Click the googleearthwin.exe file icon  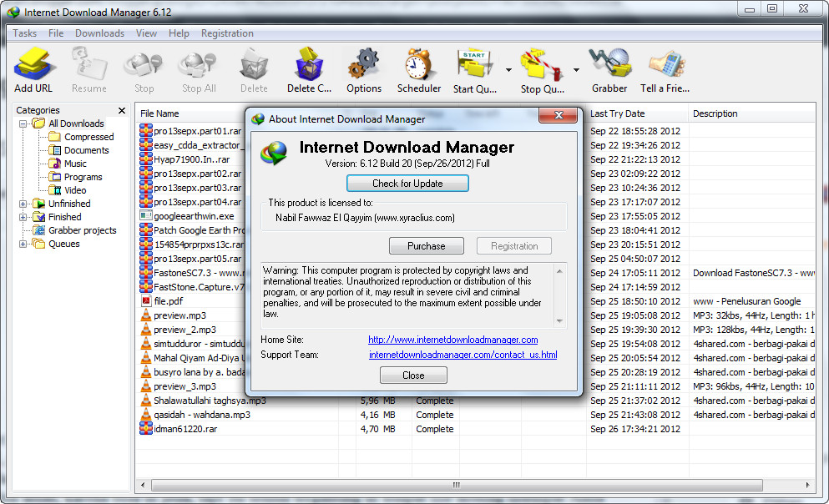pos(146,215)
